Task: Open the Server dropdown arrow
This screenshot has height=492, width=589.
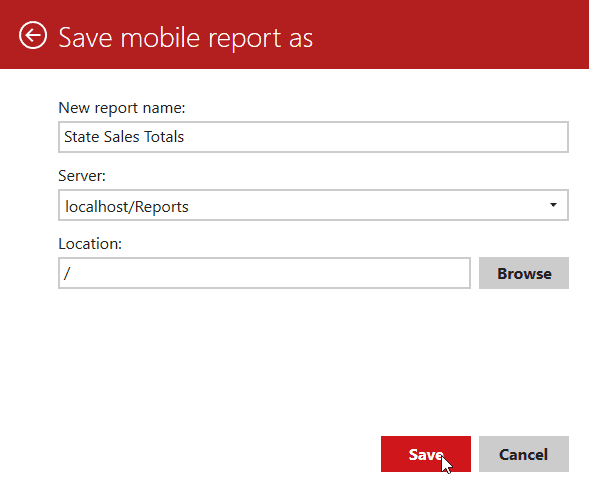Action: [x=553, y=205]
